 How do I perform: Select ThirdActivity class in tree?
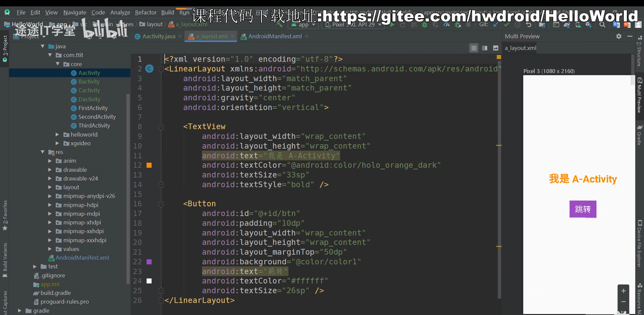[94, 125]
